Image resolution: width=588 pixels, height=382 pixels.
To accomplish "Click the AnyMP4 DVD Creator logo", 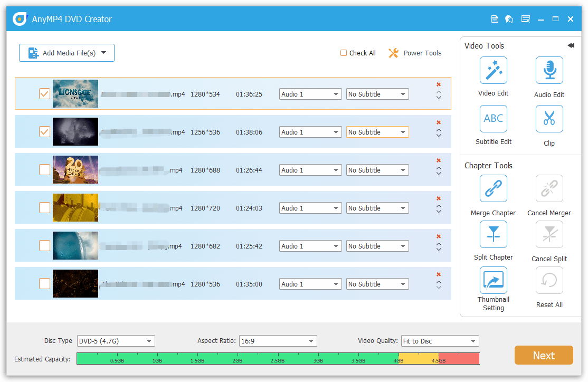I will [20, 19].
